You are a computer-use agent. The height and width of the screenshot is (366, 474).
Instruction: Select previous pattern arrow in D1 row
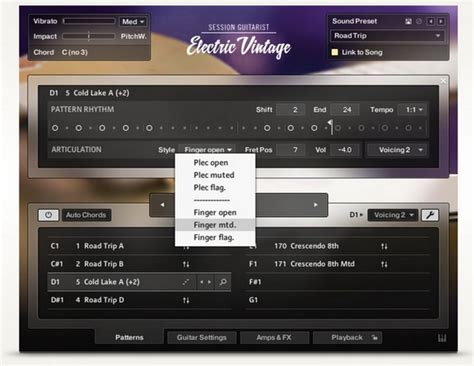201,282
